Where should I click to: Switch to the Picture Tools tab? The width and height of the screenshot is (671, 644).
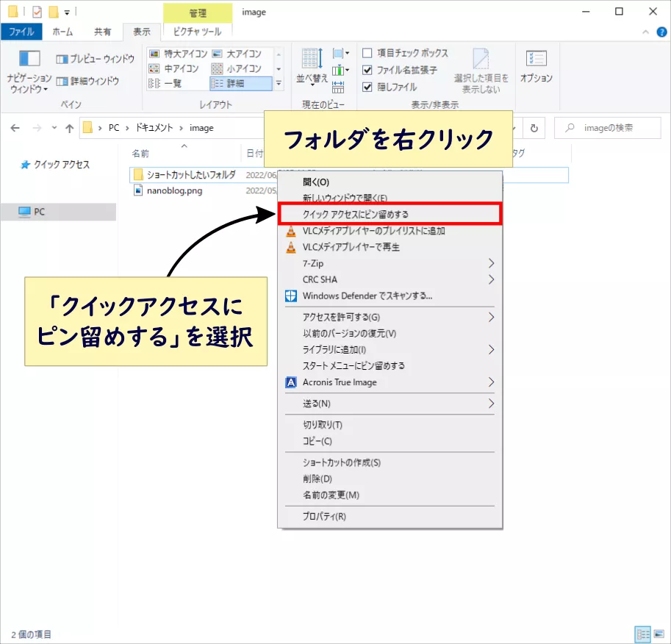coord(197,32)
